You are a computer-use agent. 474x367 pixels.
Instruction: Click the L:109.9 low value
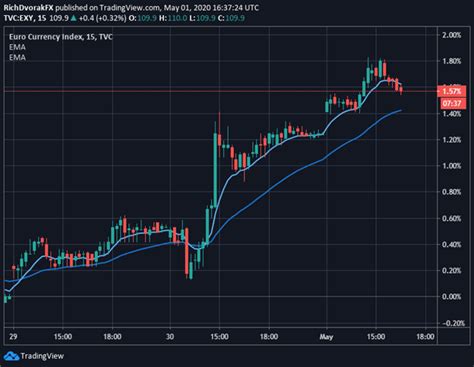coord(202,18)
